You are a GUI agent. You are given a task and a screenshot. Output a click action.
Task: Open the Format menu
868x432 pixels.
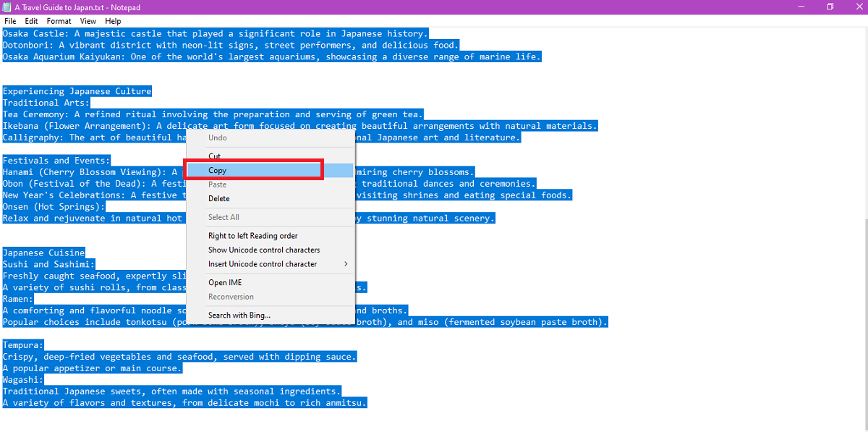59,21
